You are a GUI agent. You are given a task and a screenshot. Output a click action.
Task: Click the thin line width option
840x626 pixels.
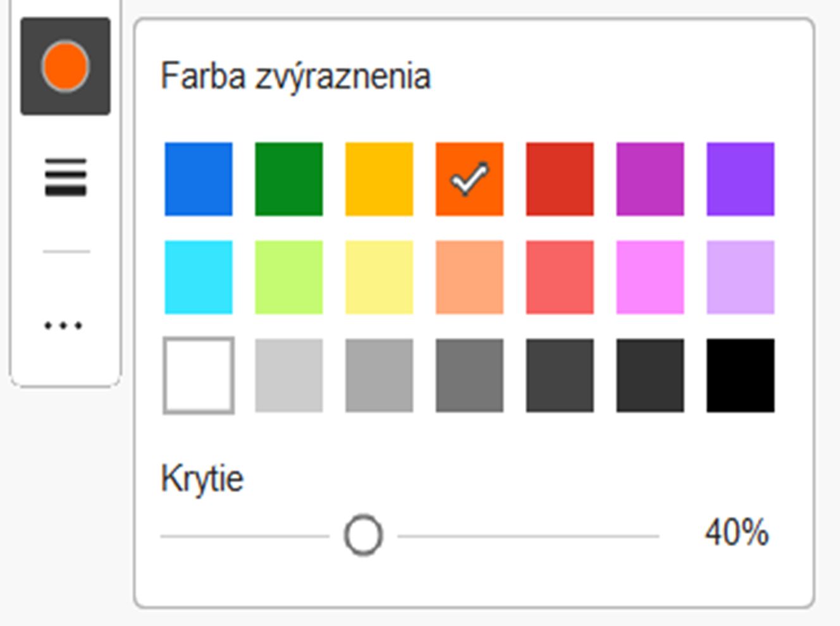click(x=65, y=252)
